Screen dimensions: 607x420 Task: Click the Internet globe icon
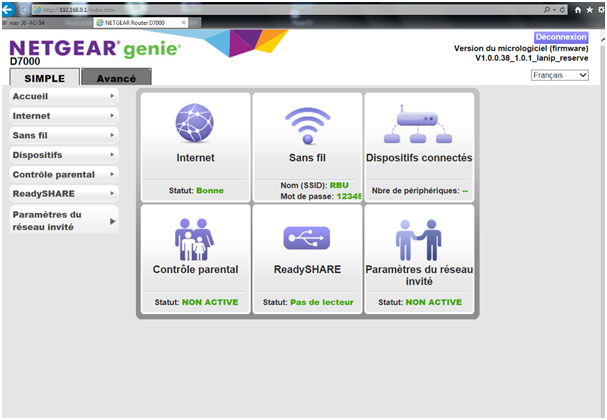(x=194, y=123)
